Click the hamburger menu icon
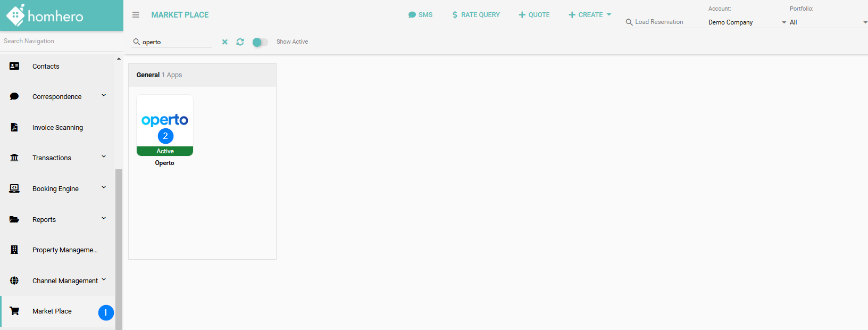Screen dimensions: 868x330 tap(136, 15)
